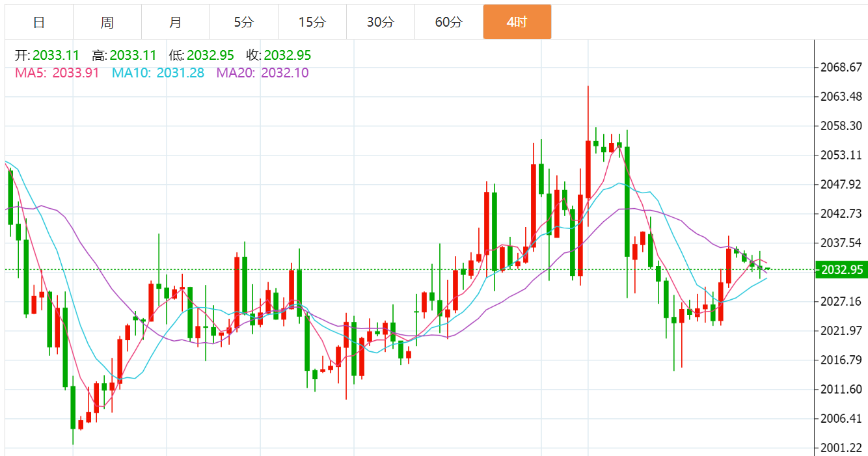Open the 月 (monthly) chart tab
Viewport: 868px width, 456px height.
pos(176,22)
